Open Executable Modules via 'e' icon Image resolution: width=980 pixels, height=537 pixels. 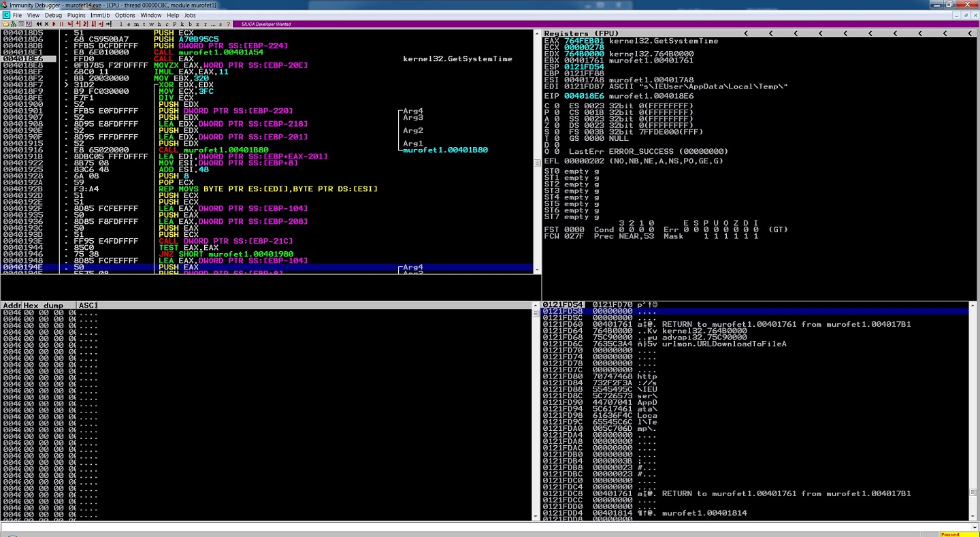pos(129,24)
